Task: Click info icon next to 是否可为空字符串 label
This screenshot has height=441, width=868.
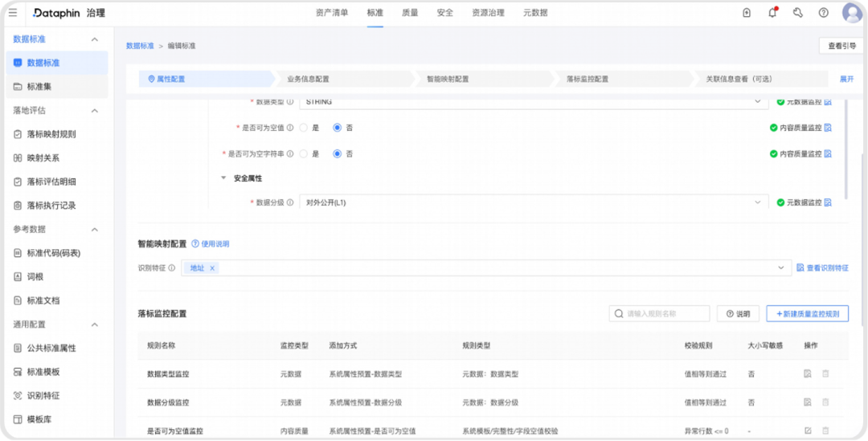Action: (x=290, y=153)
